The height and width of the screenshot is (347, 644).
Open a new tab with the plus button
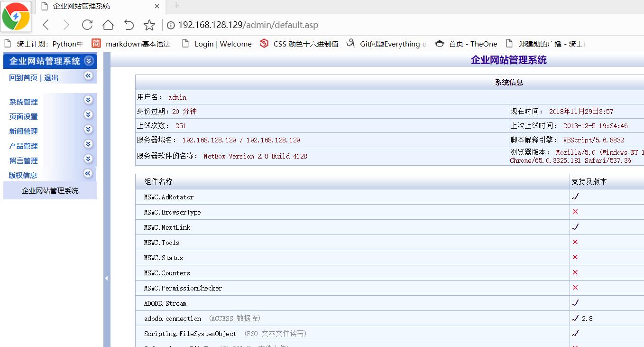(176, 6)
